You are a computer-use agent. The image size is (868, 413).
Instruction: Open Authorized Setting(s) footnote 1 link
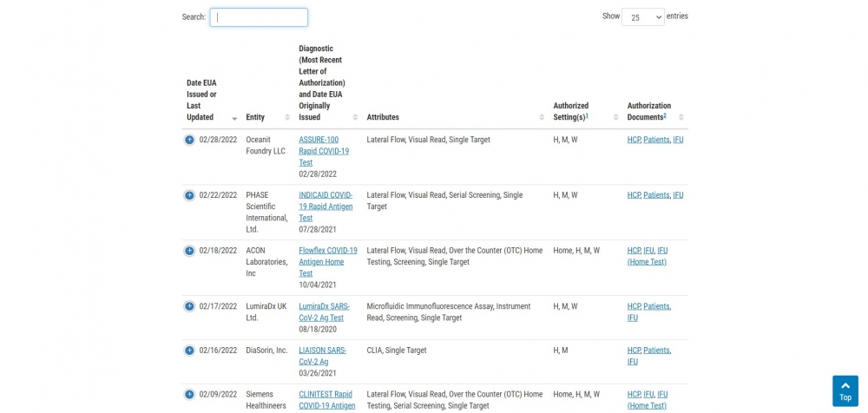point(587,115)
